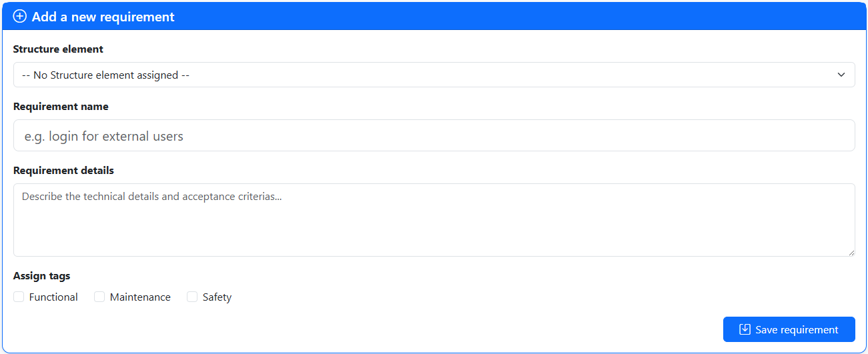Click the plus circle icon in header

pos(20,17)
